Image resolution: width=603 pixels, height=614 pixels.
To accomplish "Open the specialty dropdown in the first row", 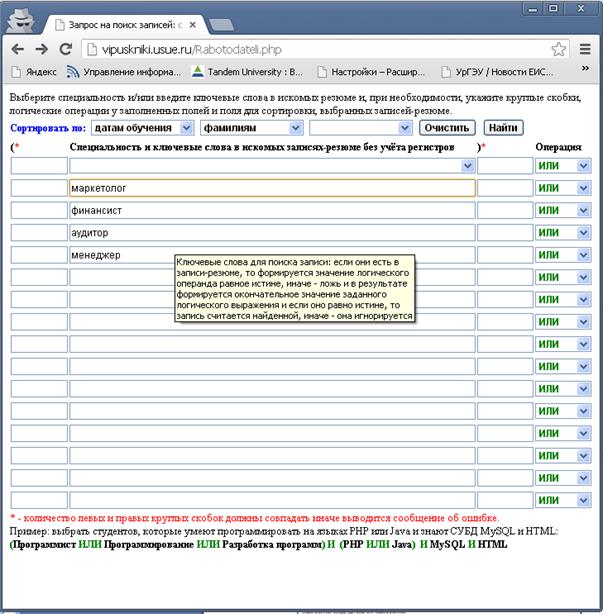I will (x=272, y=166).
